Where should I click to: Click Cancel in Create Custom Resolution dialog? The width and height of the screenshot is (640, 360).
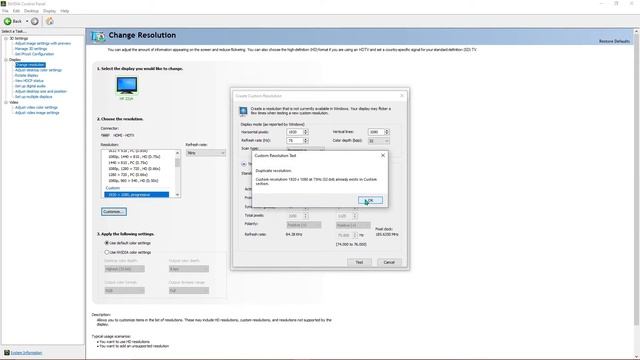389,262
